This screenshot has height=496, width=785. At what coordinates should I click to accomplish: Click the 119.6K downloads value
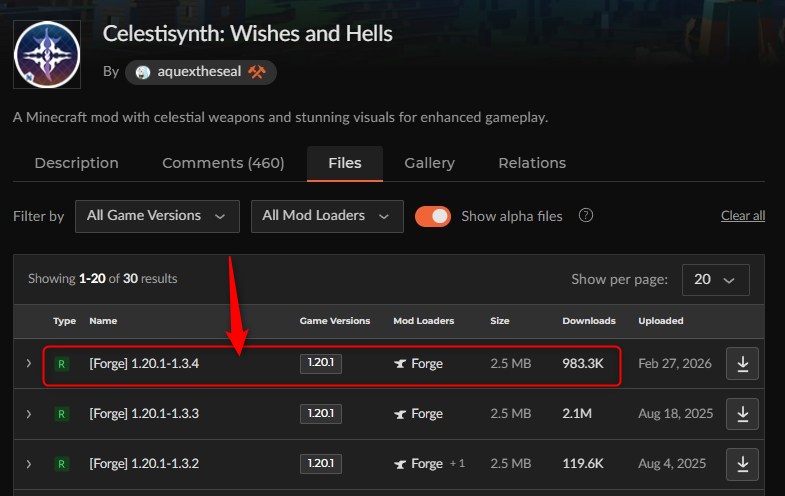pyautogui.click(x=583, y=464)
